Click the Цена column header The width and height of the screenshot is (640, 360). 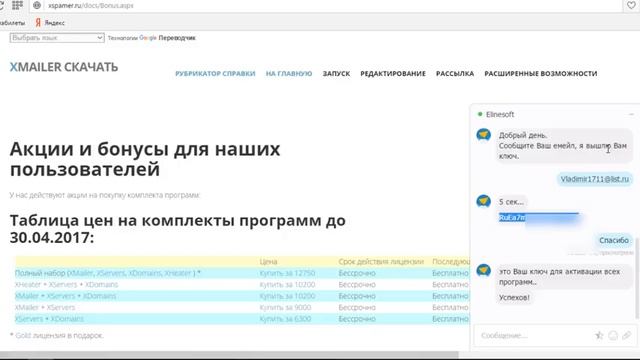click(268, 262)
